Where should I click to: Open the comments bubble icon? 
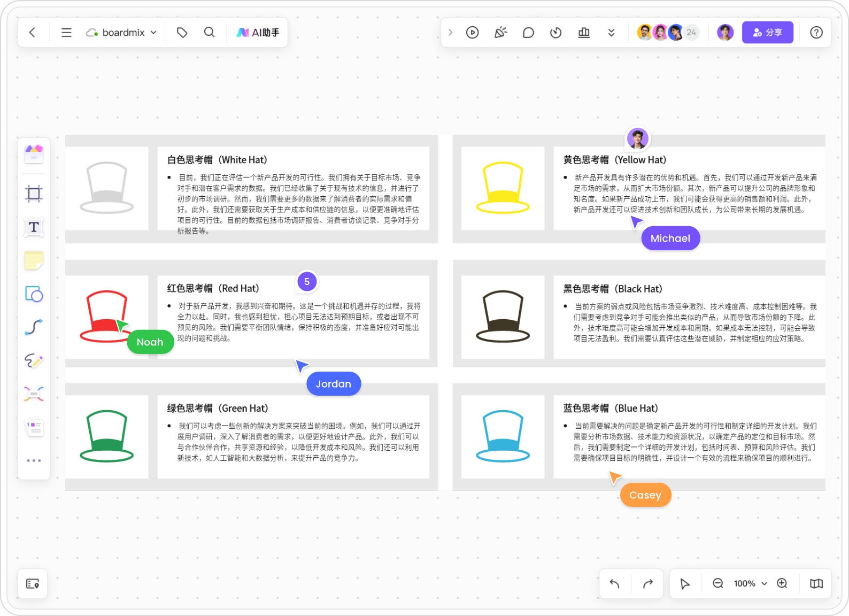click(528, 33)
